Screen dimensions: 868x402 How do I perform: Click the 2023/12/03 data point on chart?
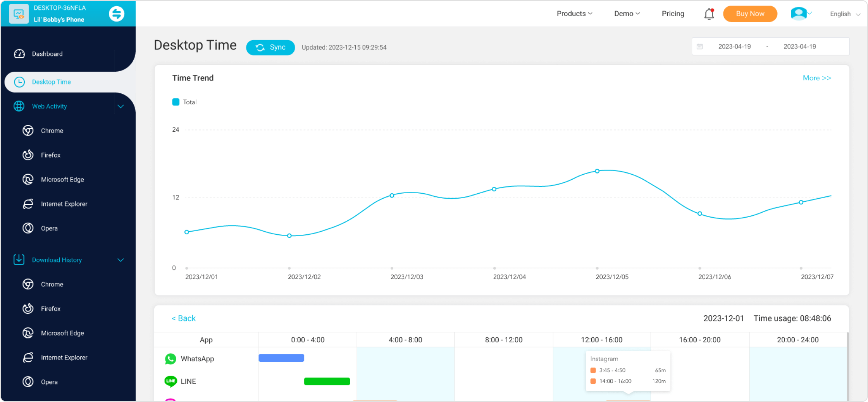click(x=392, y=196)
